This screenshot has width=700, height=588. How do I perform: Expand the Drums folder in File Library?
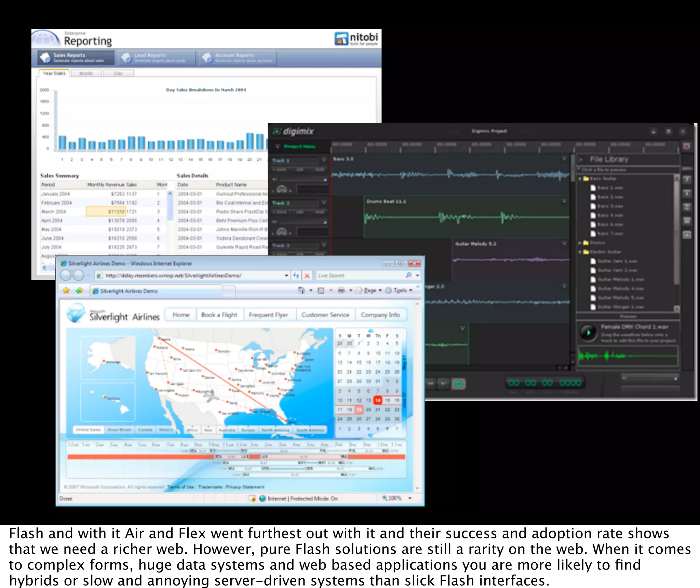tap(580, 243)
